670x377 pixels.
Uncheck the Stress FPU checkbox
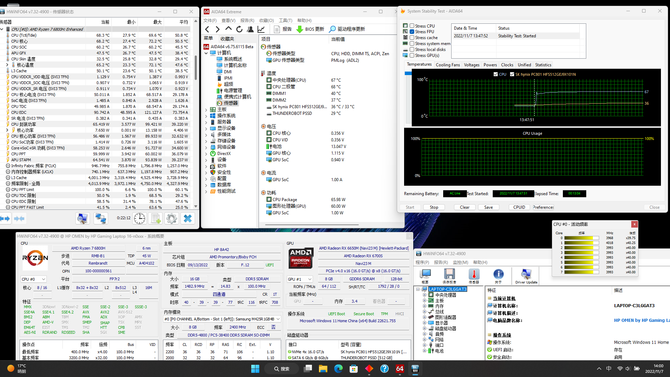click(x=412, y=32)
